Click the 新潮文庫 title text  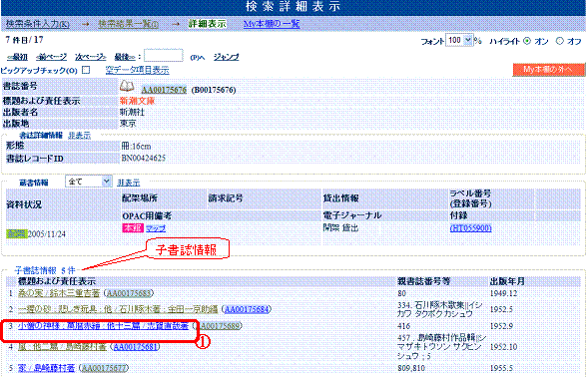[137, 101]
